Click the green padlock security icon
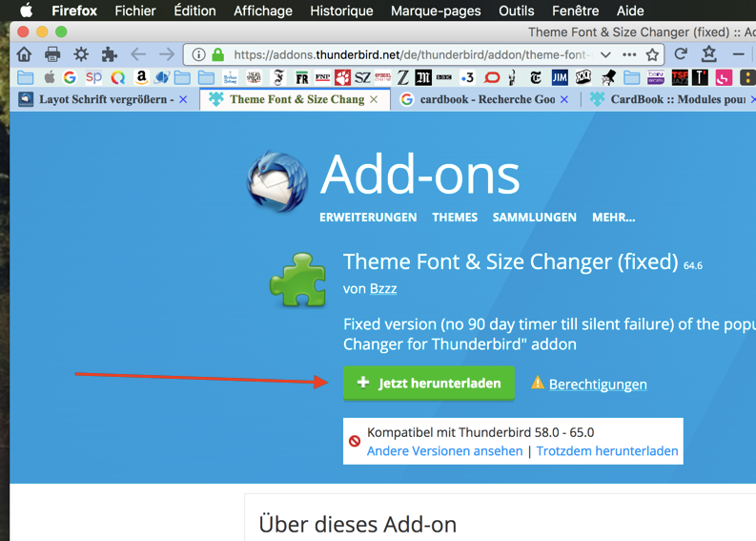Image resolution: width=756 pixels, height=541 pixels. point(218,54)
